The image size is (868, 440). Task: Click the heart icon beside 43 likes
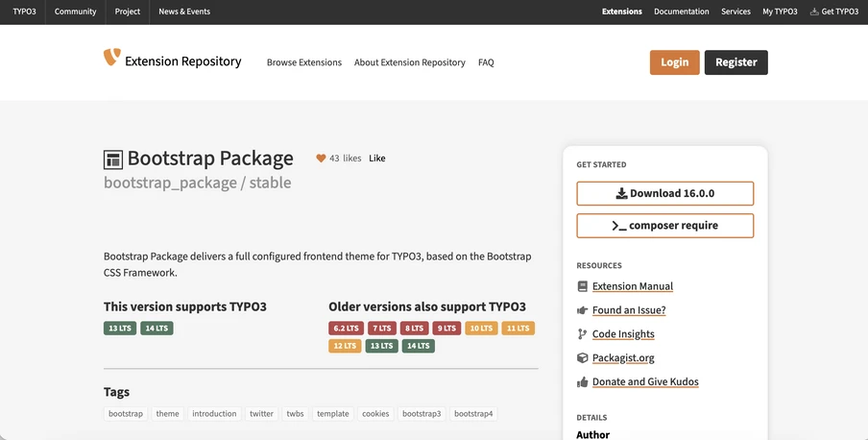point(321,159)
